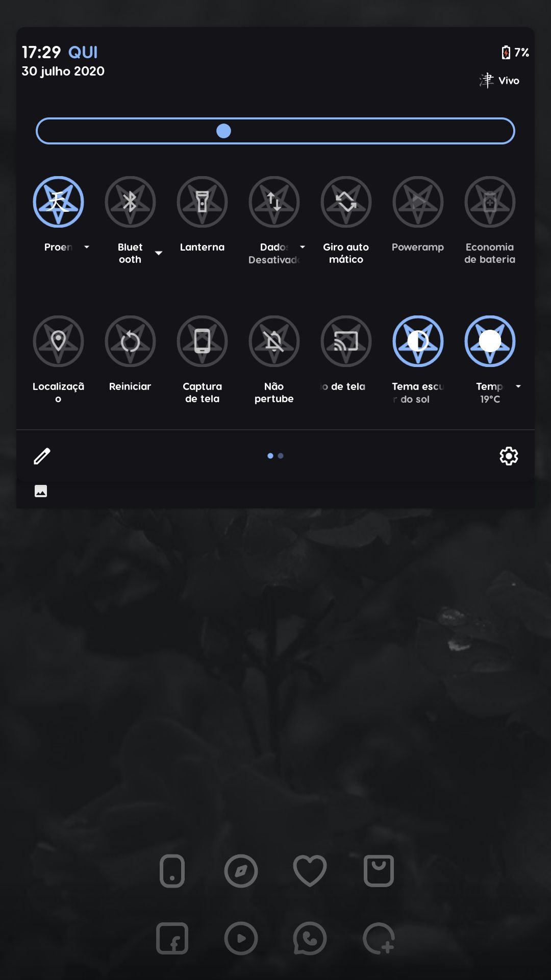The height and width of the screenshot is (980, 551).
Task: Click the brightness slider track
Action: pyautogui.click(x=275, y=131)
